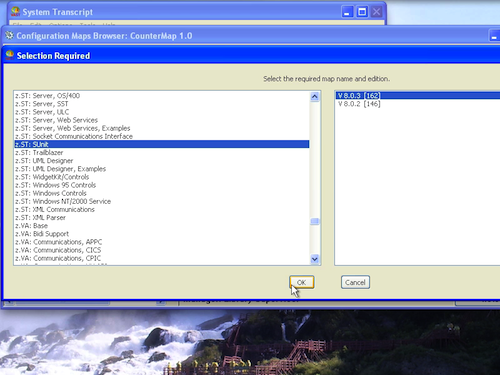Choose z.ST: WidgetKit/Controls map
The width and height of the screenshot is (500, 375).
click(162, 177)
